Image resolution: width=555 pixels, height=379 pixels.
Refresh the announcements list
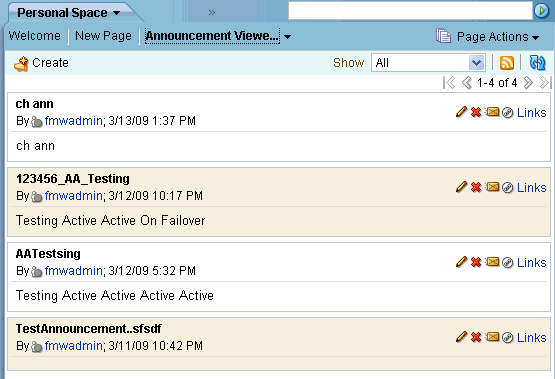[x=537, y=63]
